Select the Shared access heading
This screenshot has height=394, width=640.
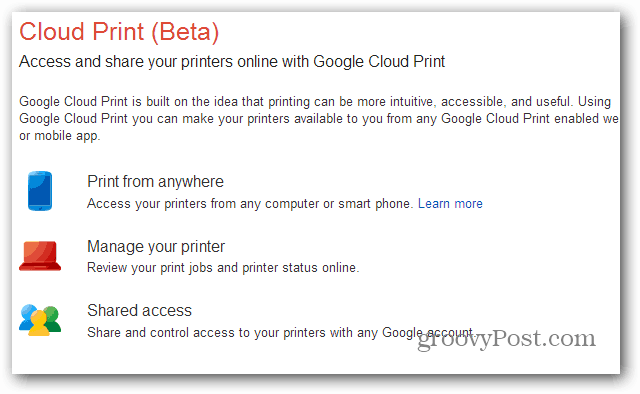tap(140, 311)
